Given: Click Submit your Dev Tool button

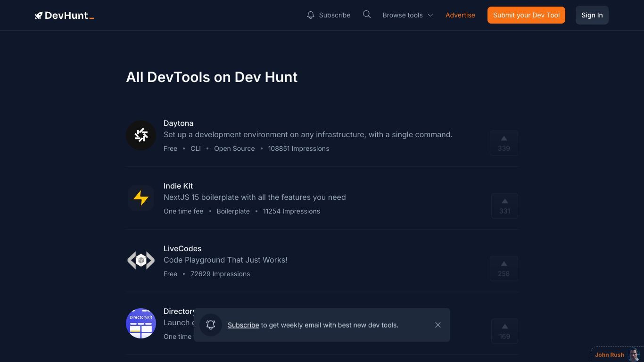Looking at the screenshot, I should coord(526,15).
